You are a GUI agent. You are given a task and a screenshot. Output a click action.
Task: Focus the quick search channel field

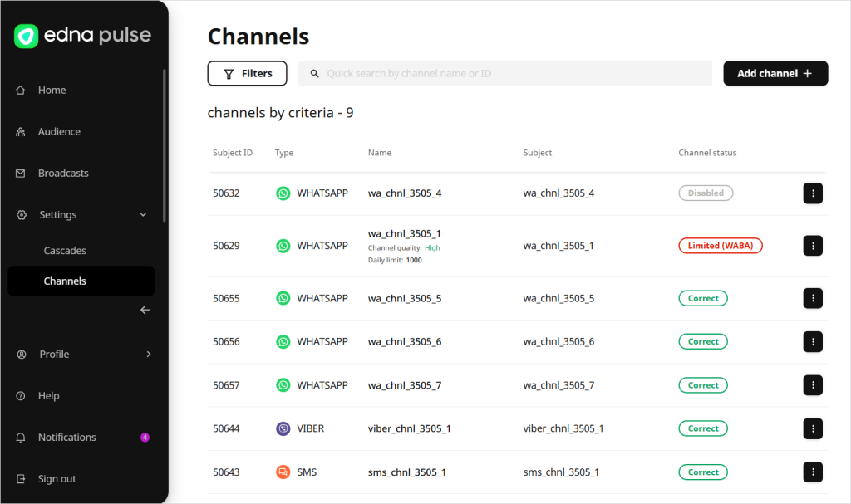[507, 74]
